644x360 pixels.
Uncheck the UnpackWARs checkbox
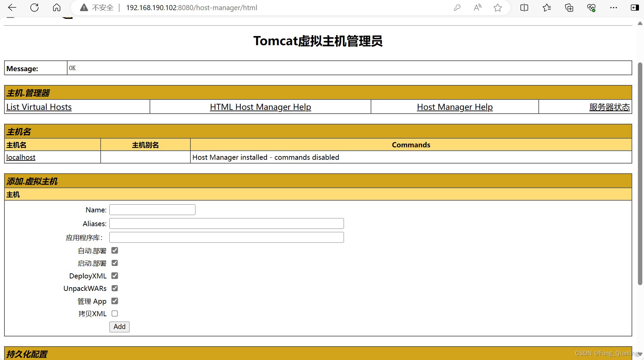115,288
